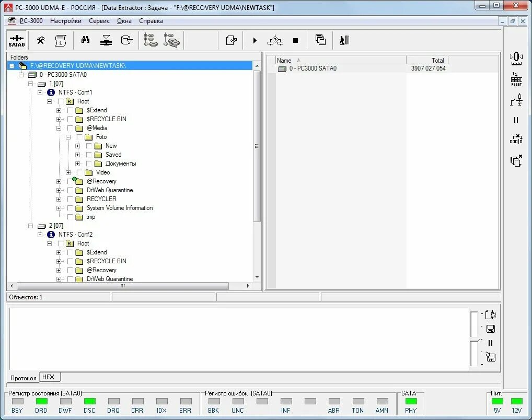Select the RECYCLER folder in tree

click(x=101, y=199)
